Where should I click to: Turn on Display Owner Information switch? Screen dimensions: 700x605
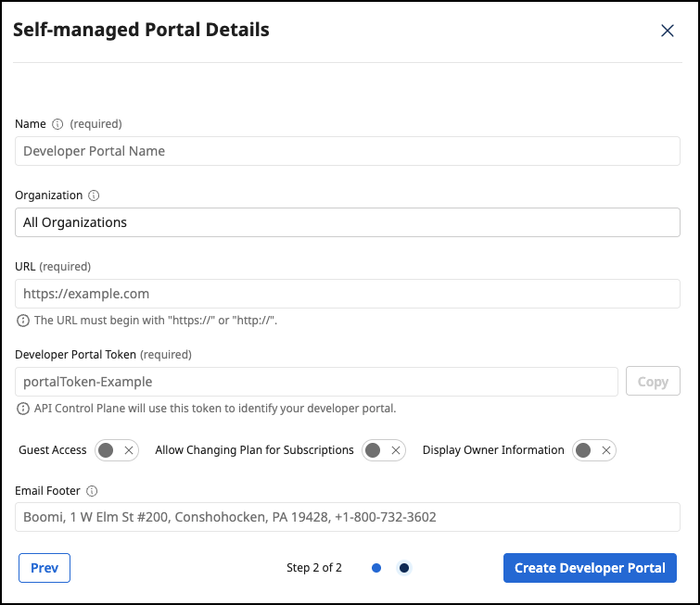click(593, 450)
